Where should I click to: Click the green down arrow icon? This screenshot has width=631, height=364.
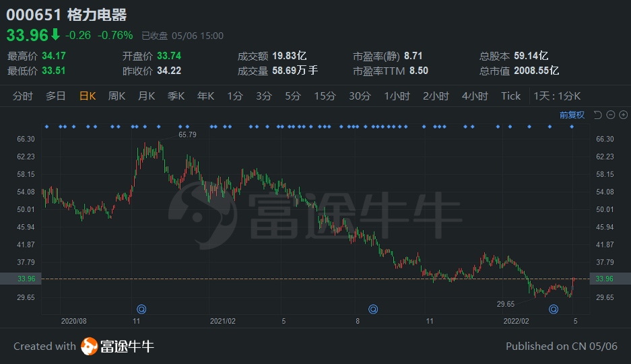click(55, 34)
